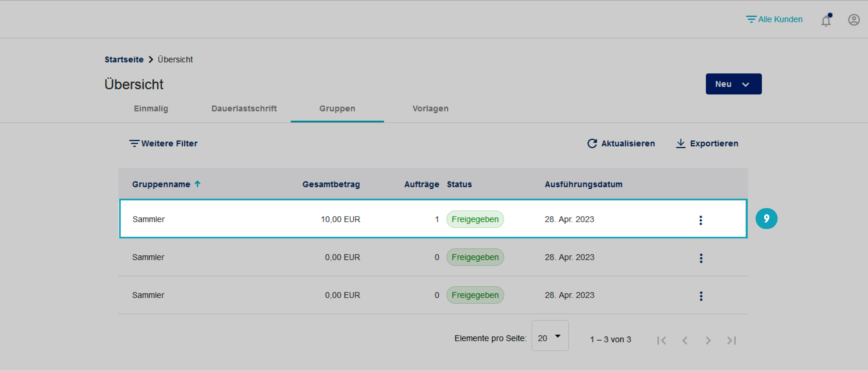Click the Freigegeben badge in the 10,00 EUR row
Screen dimensions: 868x371
tap(475, 219)
